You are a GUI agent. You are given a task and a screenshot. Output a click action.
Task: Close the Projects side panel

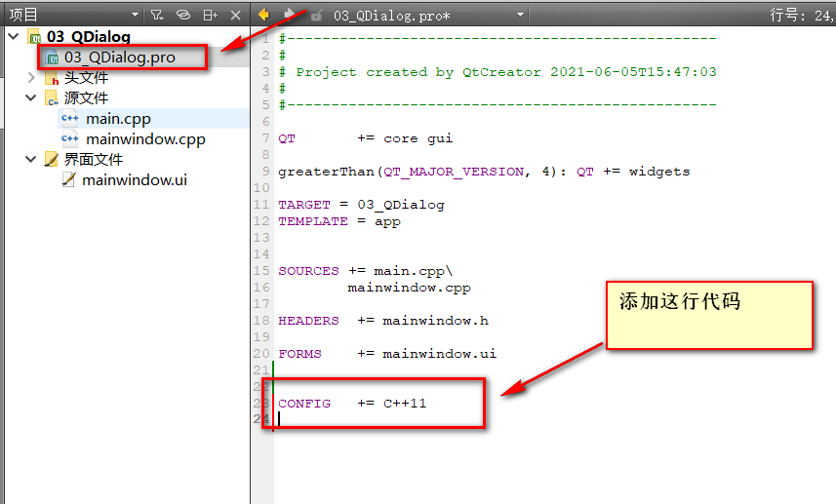tap(236, 16)
